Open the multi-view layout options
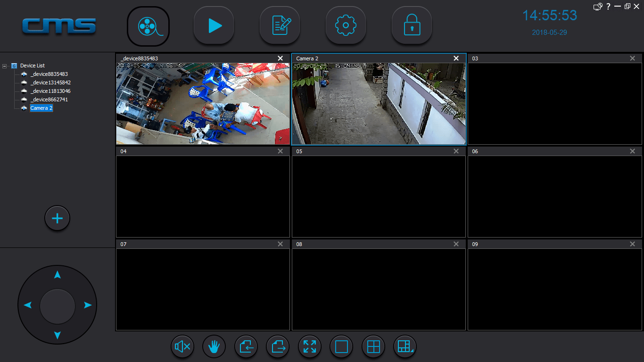644x362 pixels. (405, 347)
